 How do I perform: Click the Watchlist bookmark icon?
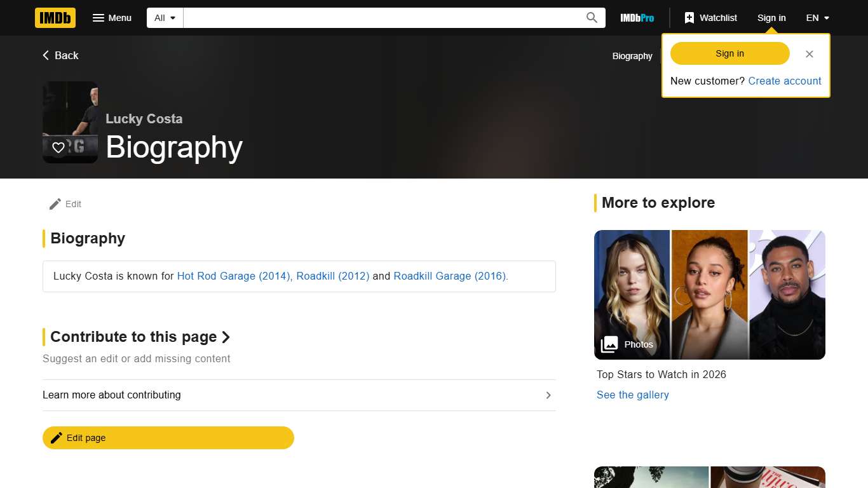click(689, 18)
